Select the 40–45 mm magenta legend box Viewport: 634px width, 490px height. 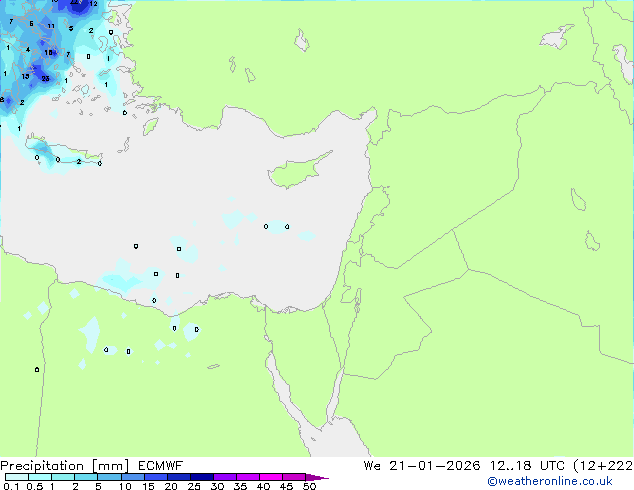(271, 477)
